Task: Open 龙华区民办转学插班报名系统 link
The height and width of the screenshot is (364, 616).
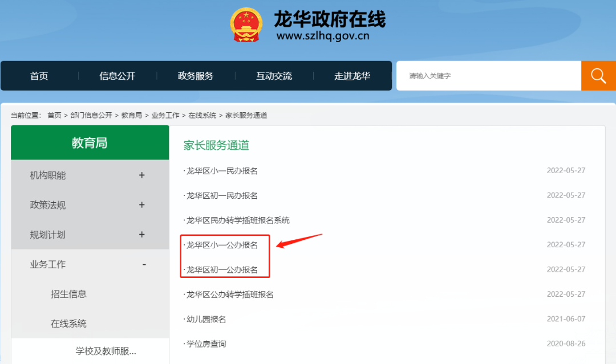Action: click(237, 220)
